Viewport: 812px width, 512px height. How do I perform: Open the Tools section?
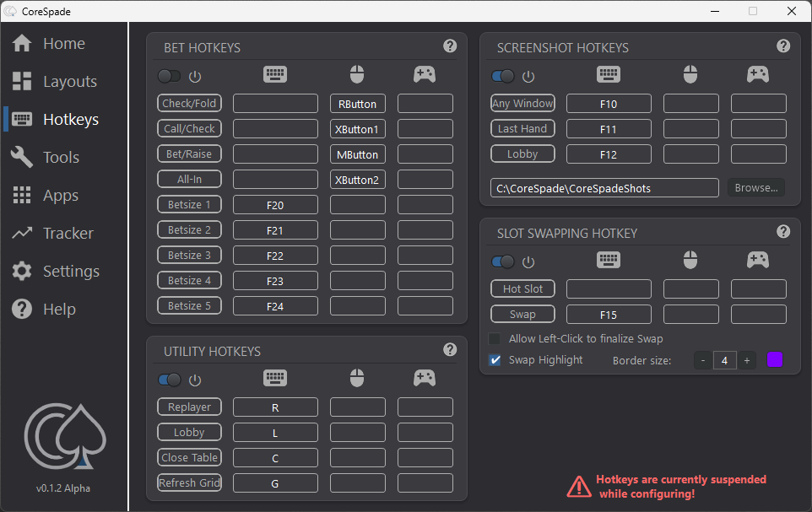coord(46,158)
